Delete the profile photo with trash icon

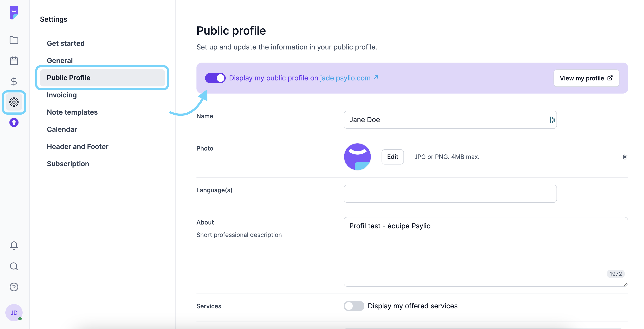pos(625,157)
